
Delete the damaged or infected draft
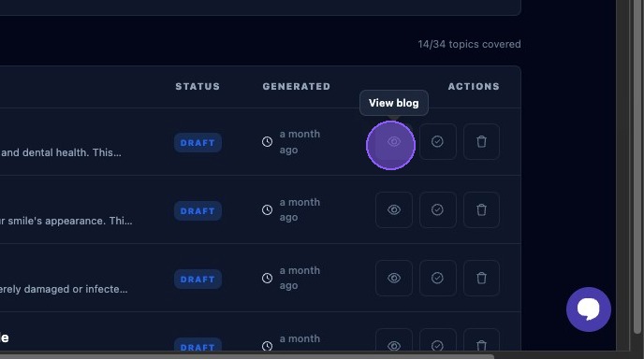click(481, 278)
